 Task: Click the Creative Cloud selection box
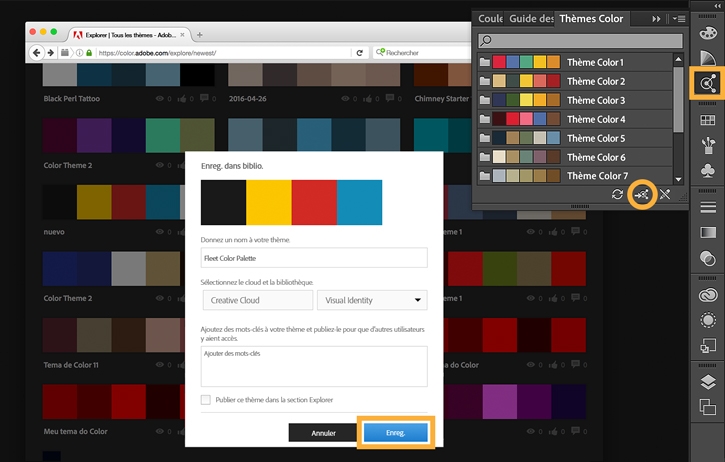pyautogui.click(x=258, y=300)
